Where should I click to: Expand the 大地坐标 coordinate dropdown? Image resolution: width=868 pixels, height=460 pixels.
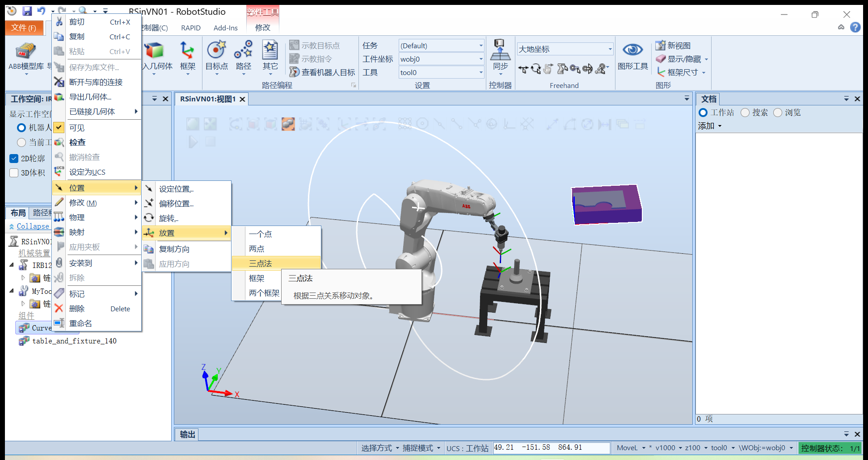point(610,49)
